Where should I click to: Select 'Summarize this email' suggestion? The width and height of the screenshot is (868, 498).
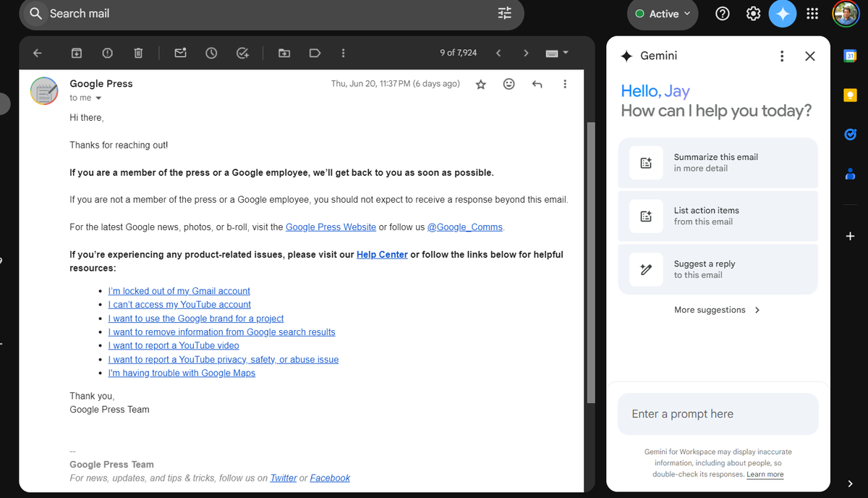[x=717, y=162]
